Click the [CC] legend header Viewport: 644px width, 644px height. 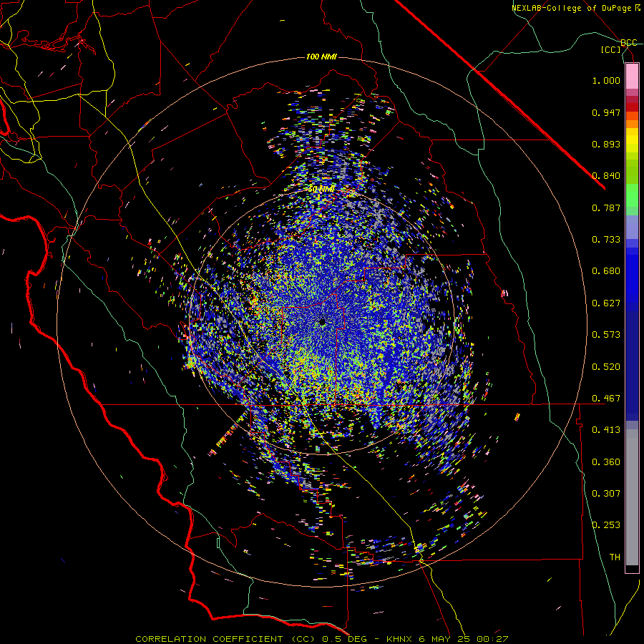(611, 49)
